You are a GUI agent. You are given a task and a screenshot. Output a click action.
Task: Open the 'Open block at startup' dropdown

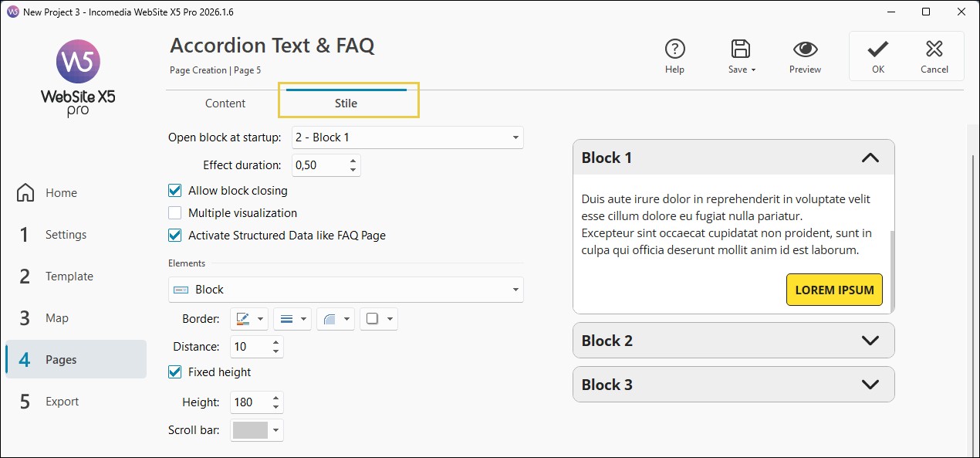coord(407,137)
